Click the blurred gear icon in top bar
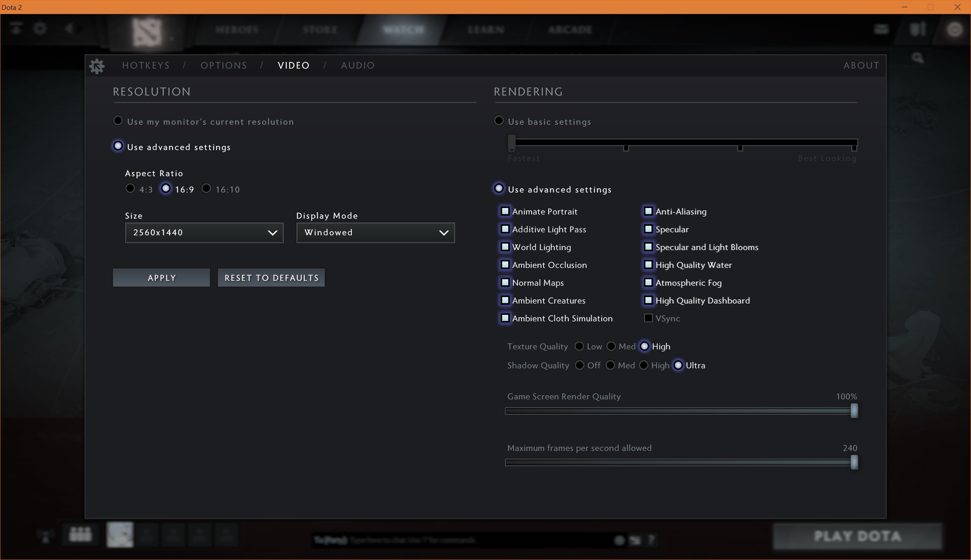Viewport: 971px width, 560px height. (40, 28)
